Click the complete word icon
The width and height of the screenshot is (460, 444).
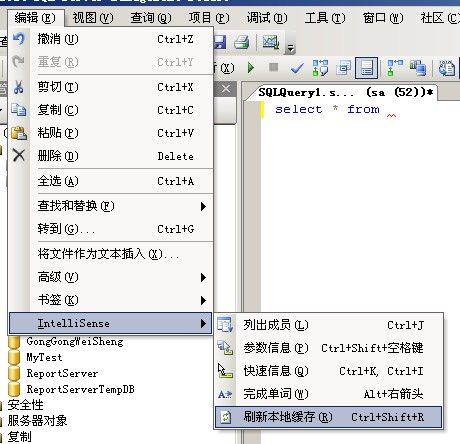coord(225,394)
